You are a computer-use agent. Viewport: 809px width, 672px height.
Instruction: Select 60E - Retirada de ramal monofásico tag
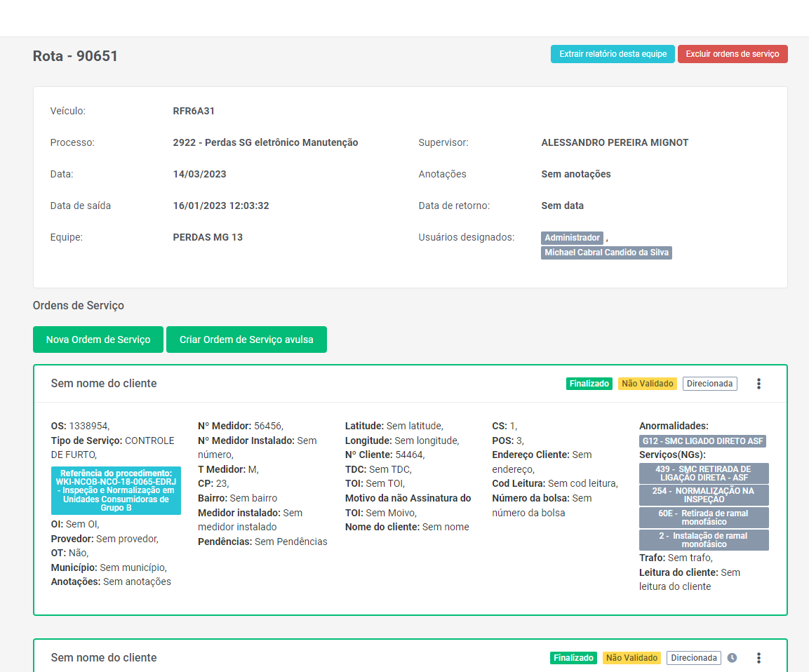(704, 518)
